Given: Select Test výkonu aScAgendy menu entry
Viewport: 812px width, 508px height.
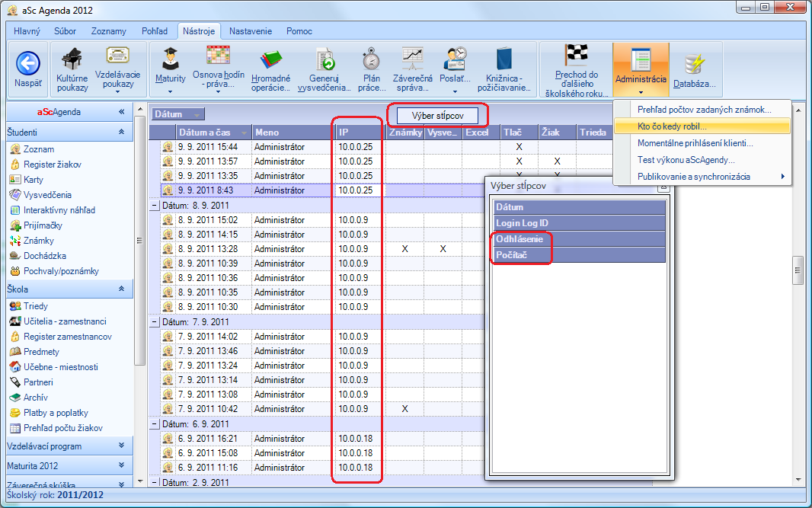Looking at the screenshot, I should [702, 160].
